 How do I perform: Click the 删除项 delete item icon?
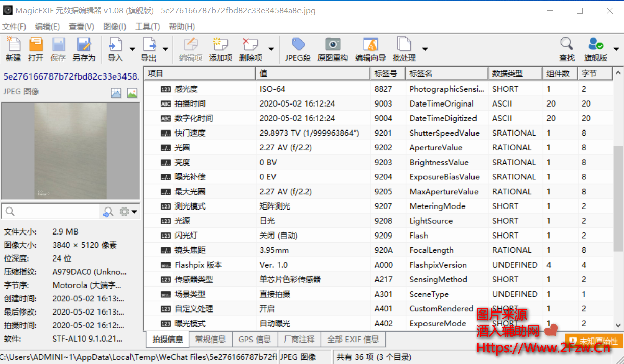[250, 49]
